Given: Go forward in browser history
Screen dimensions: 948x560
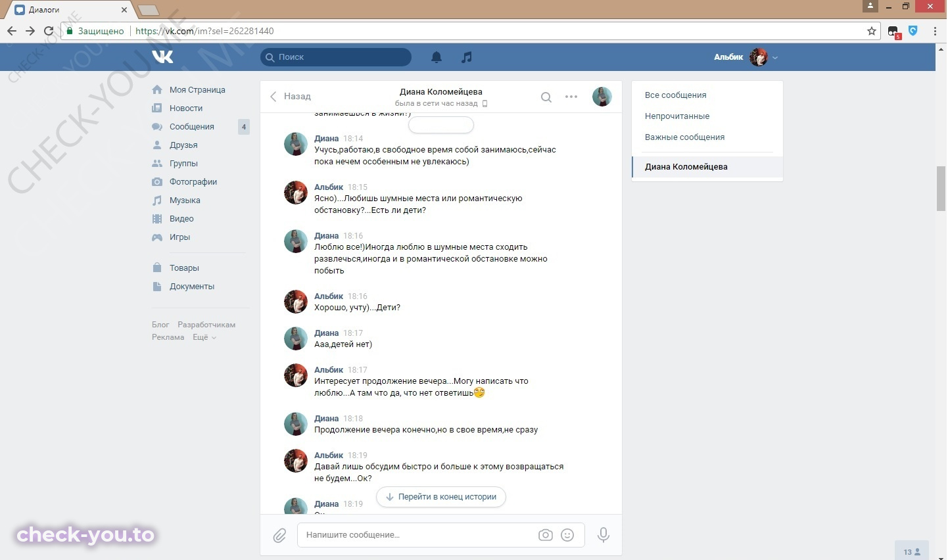Looking at the screenshot, I should pyautogui.click(x=30, y=31).
